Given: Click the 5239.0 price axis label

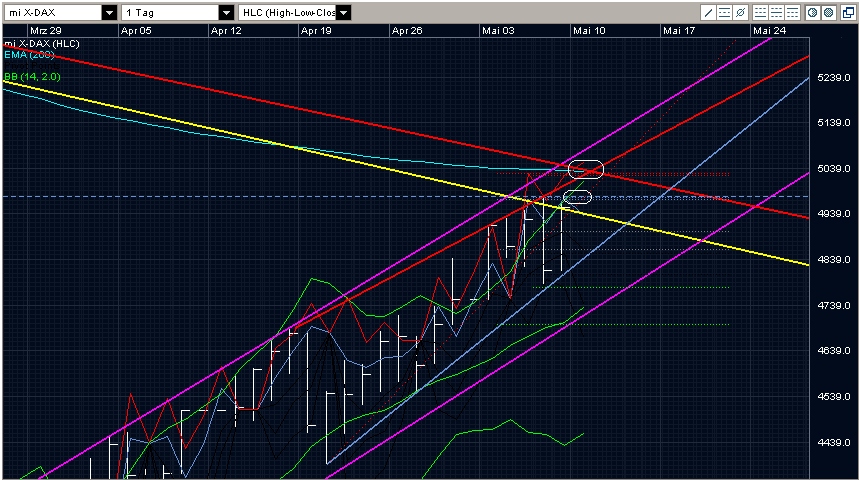Looking at the screenshot, I should 834,78.
